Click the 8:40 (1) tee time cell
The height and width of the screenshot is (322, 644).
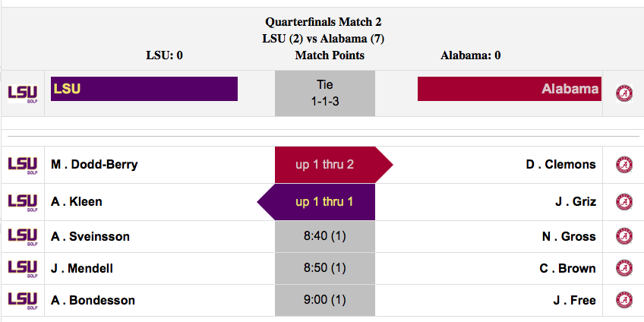325,237
